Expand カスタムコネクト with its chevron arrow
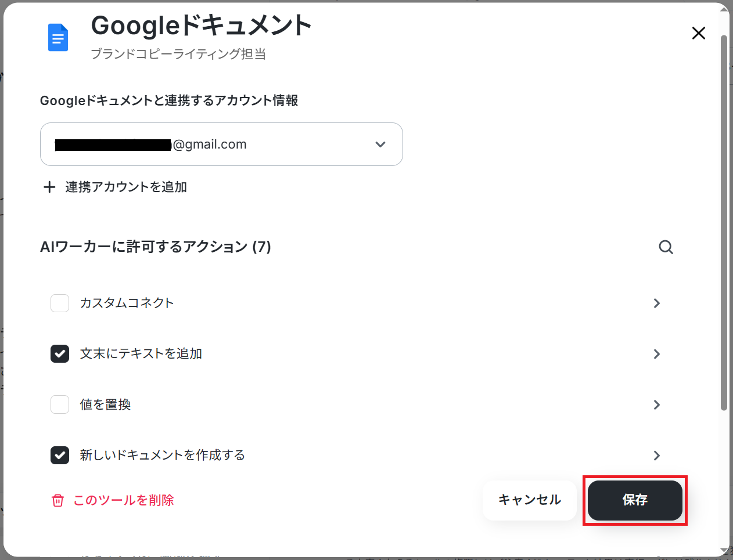The height and width of the screenshot is (560, 733). [657, 303]
